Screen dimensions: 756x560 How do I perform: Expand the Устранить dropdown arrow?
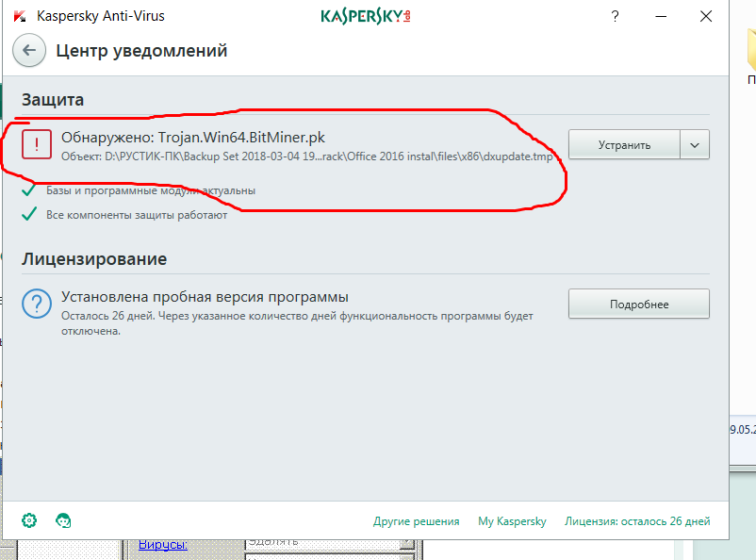(x=695, y=144)
